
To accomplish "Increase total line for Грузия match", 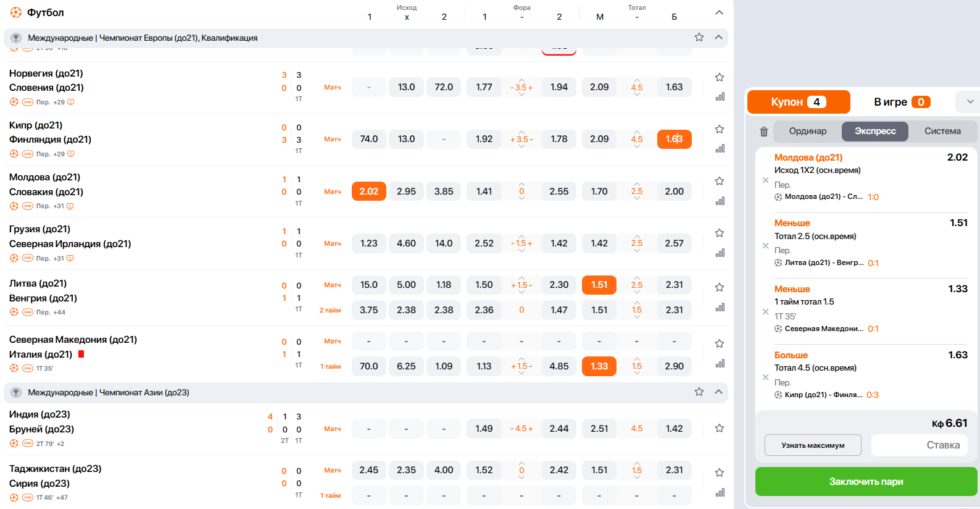I will 636,236.
